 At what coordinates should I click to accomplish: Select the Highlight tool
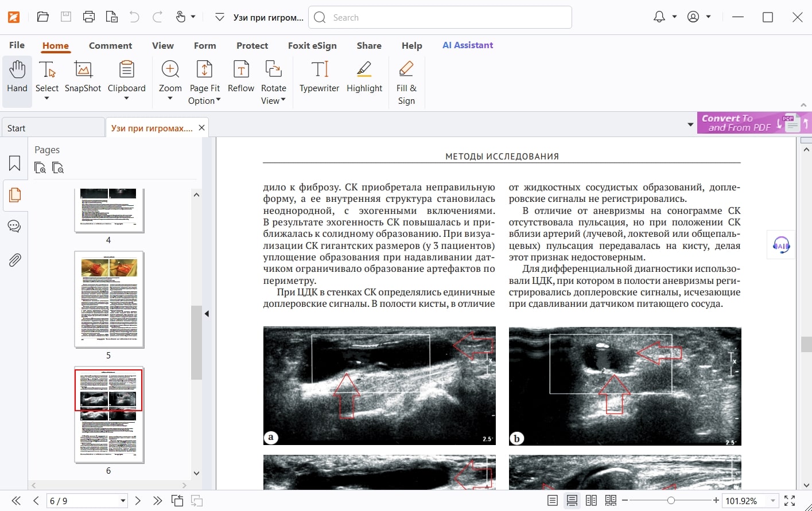(x=364, y=77)
